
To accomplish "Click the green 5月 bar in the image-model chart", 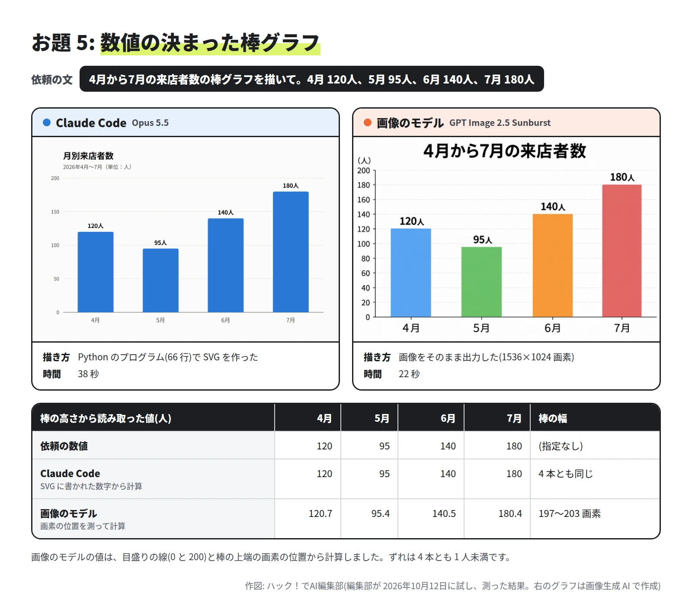I will point(481,282).
